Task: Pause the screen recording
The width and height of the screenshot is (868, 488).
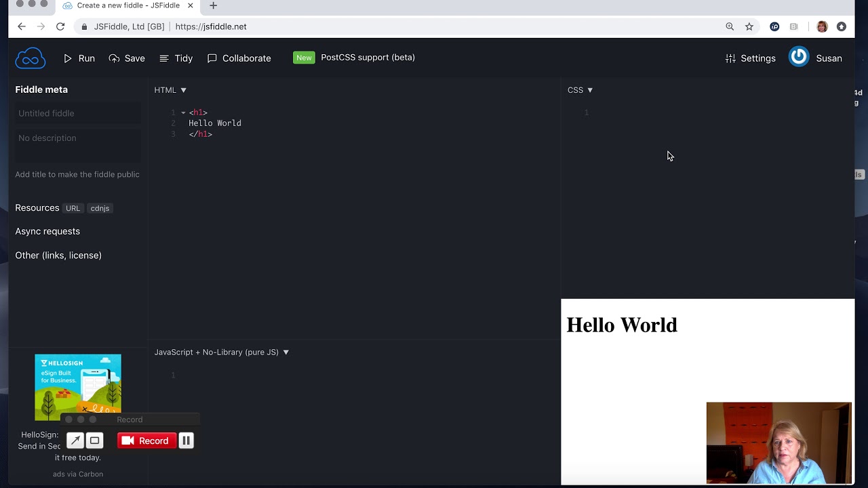Action: [x=186, y=441]
